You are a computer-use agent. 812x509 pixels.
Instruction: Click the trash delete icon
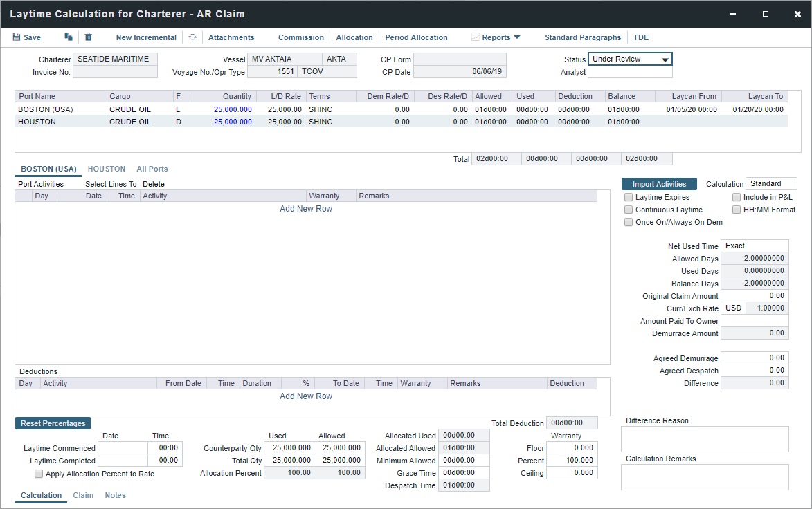(x=88, y=37)
